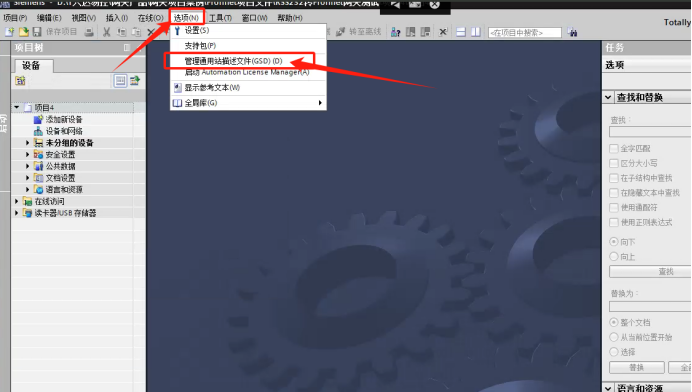Click the print icon in toolbar
The height and width of the screenshot is (392, 692).
89,32
